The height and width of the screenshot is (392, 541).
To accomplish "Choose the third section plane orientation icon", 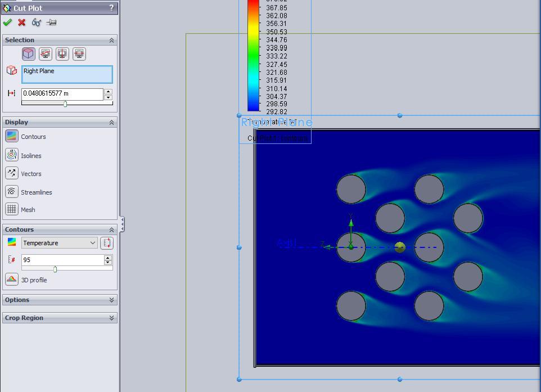I will coord(62,54).
